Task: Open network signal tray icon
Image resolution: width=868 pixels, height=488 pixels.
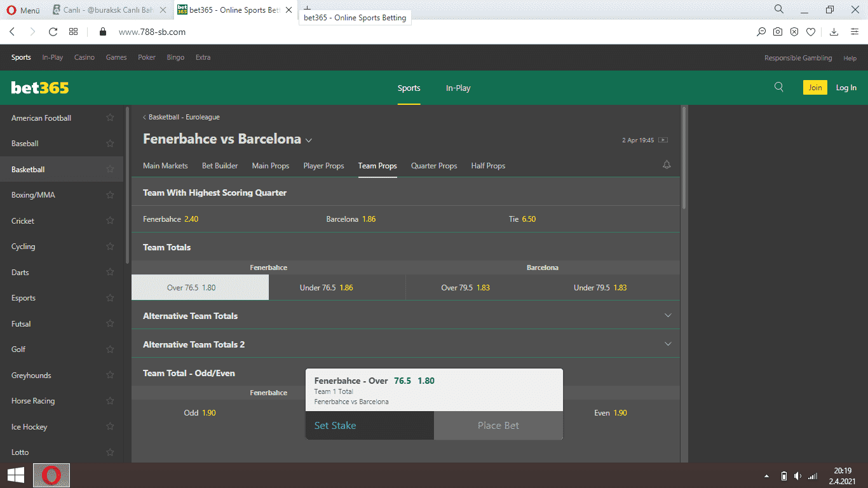Action: [813, 476]
